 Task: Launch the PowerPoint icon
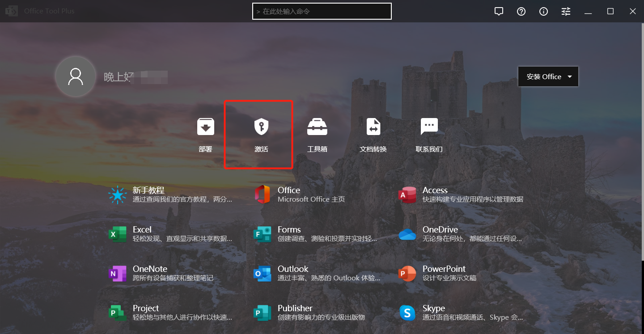tap(407, 274)
